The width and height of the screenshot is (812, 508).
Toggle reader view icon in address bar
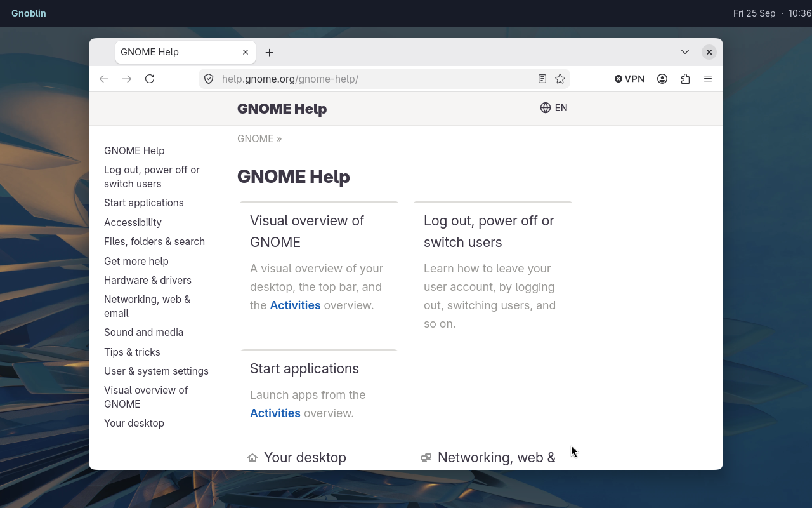(x=542, y=79)
